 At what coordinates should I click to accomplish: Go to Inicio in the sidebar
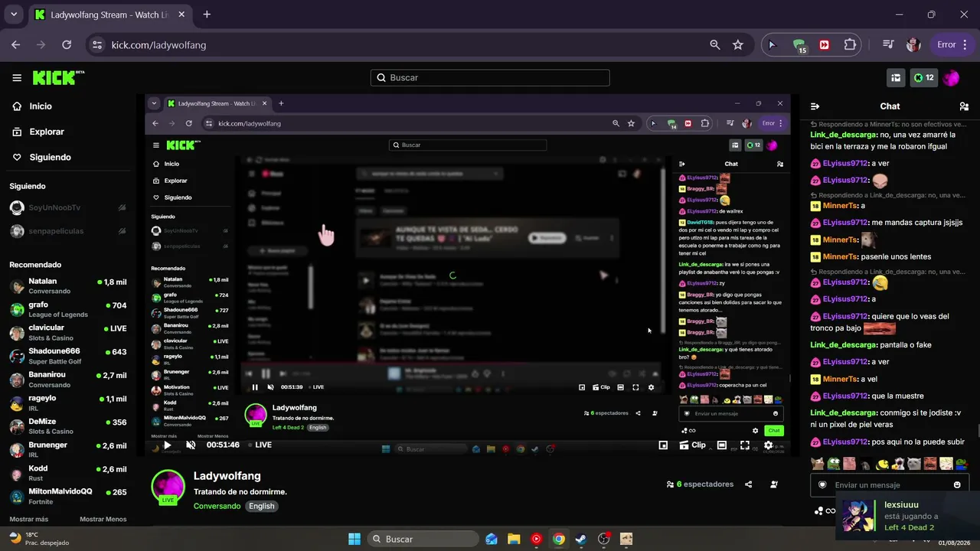pyautogui.click(x=32, y=106)
